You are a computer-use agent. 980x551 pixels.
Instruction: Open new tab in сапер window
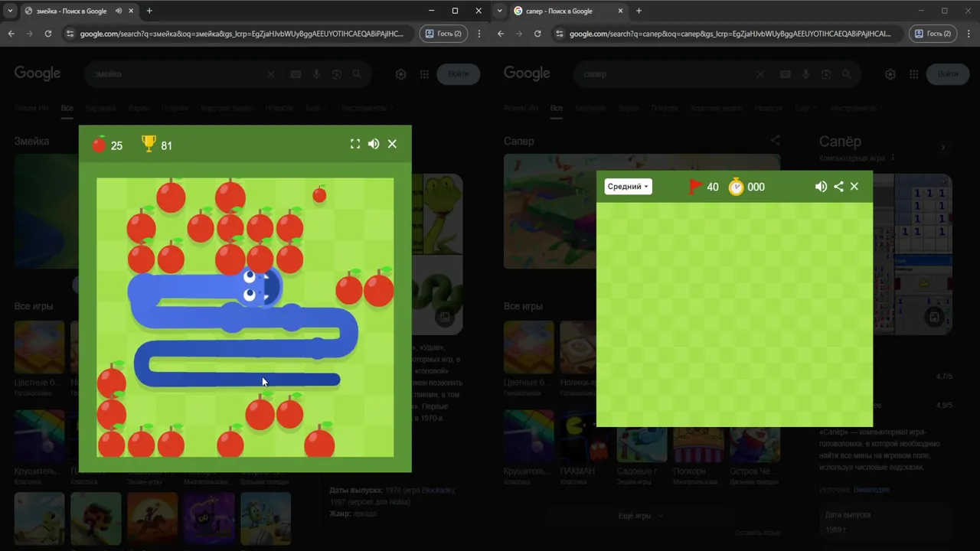(639, 11)
